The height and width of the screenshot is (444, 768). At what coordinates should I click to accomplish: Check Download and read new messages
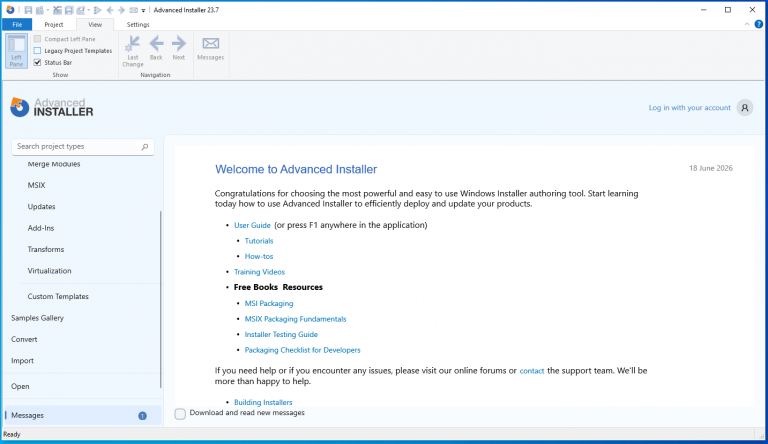[x=180, y=414]
